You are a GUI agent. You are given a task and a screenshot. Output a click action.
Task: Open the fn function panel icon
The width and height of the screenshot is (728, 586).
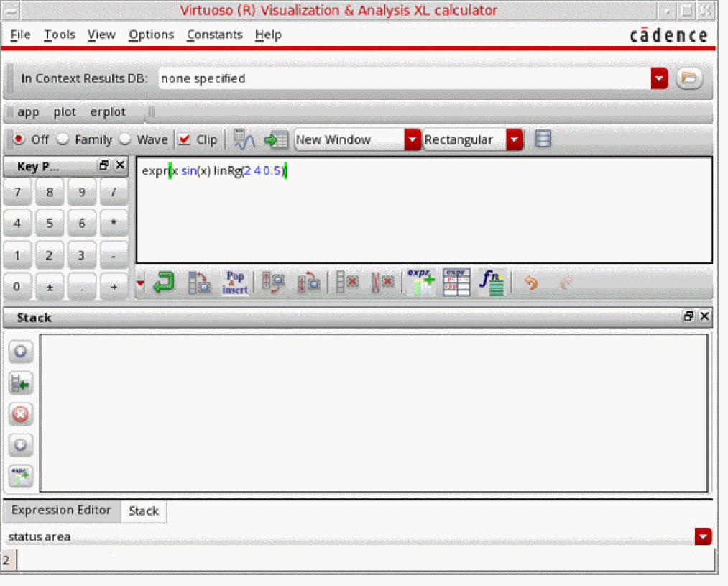tap(492, 282)
